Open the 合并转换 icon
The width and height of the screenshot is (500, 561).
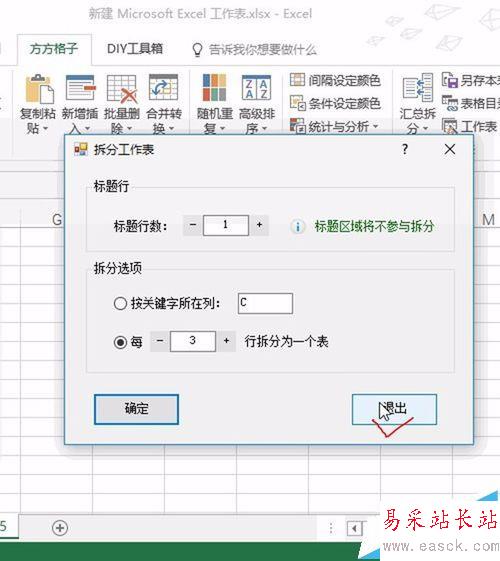tap(163, 88)
